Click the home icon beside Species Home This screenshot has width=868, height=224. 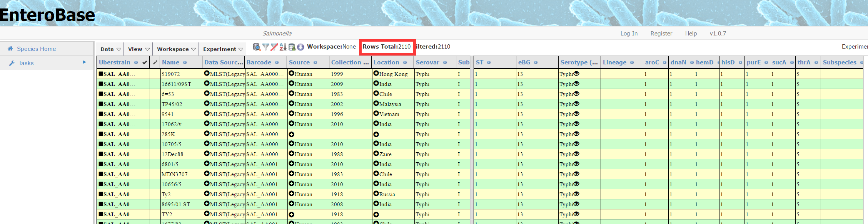coord(10,49)
